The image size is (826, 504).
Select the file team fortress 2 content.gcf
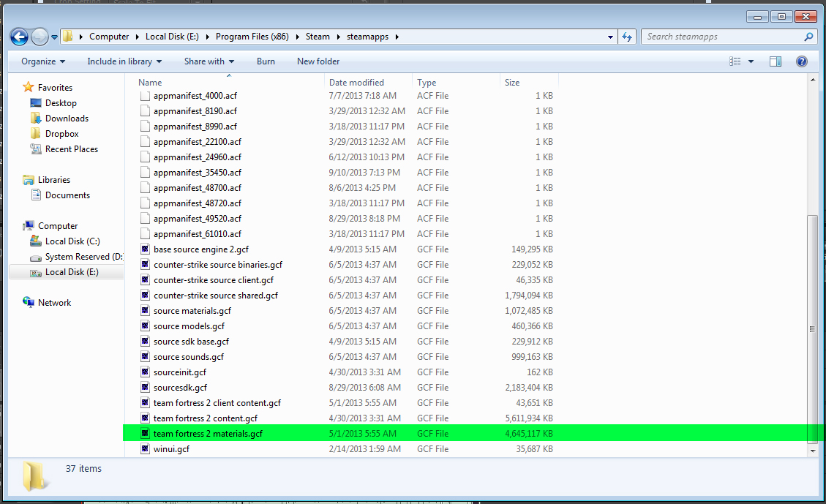[206, 418]
